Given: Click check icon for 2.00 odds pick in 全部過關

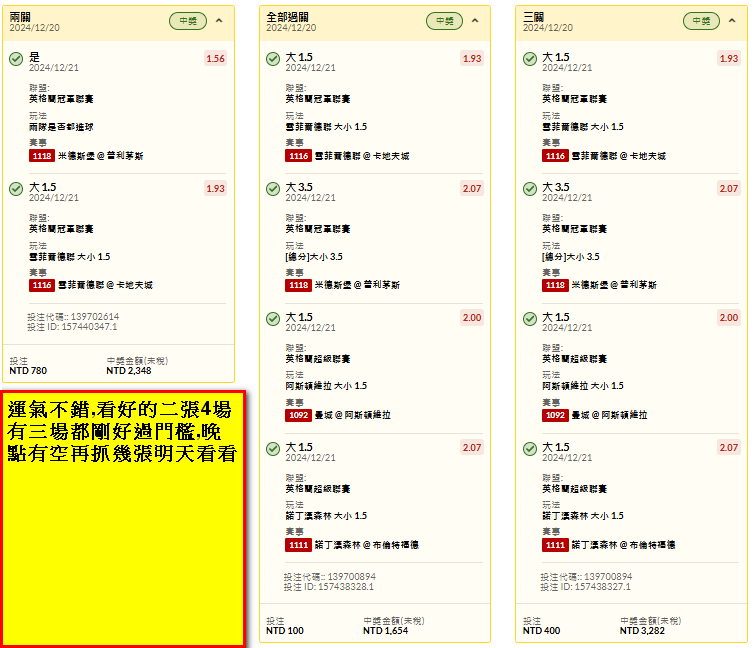Looking at the screenshot, I should (273, 319).
